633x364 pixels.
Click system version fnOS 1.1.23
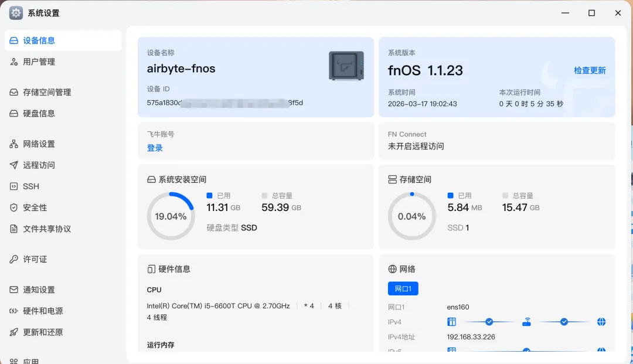pyautogui.click(x=425, y=70)
